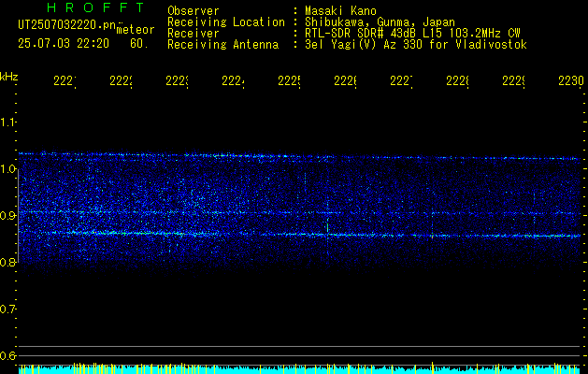Click the signal trace just above 1.0 kHz
Screen dimensions: 588x374
(x=300, y=156)
